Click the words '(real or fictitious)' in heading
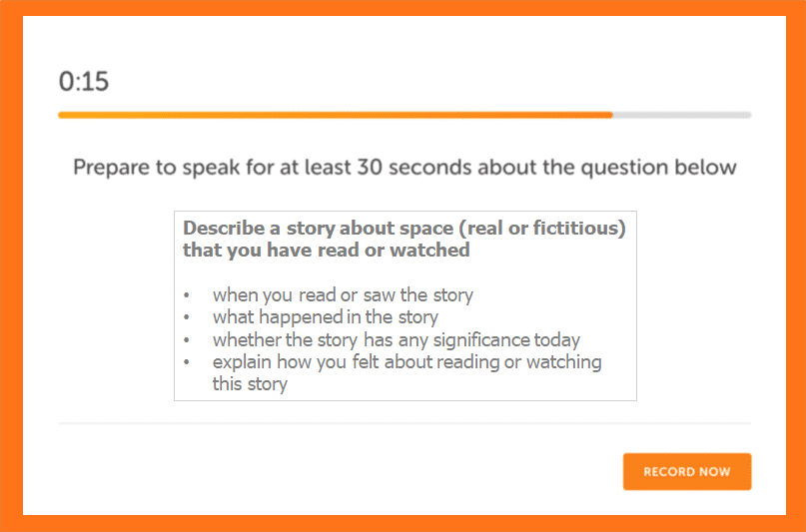Screen dimensions: 806x532 point(542,228)
